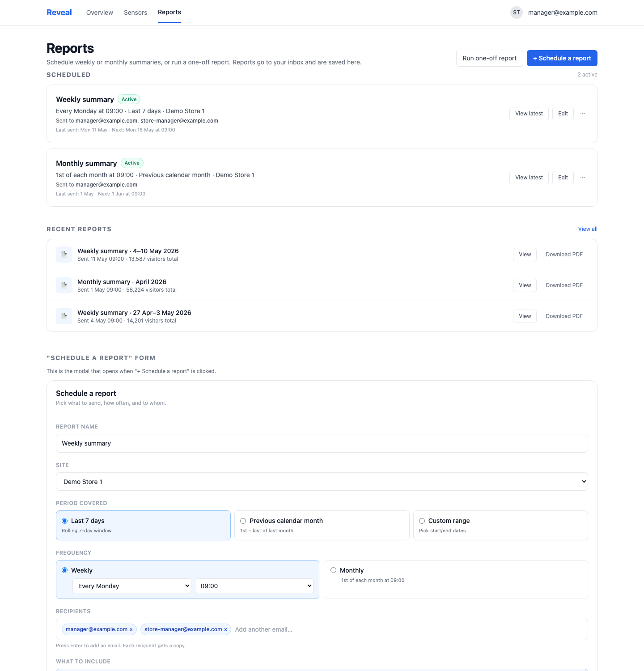Remove store-manager@example.com recipient chip

[x=225, y=630]
